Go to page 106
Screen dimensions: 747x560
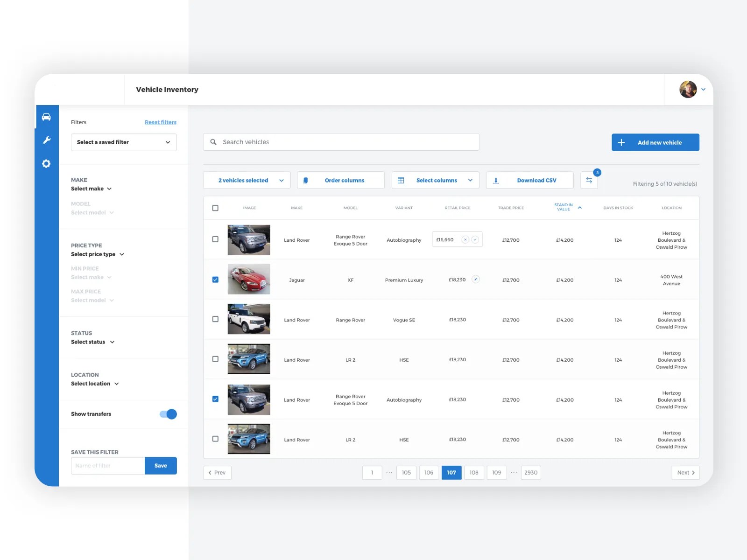(429, 473)
